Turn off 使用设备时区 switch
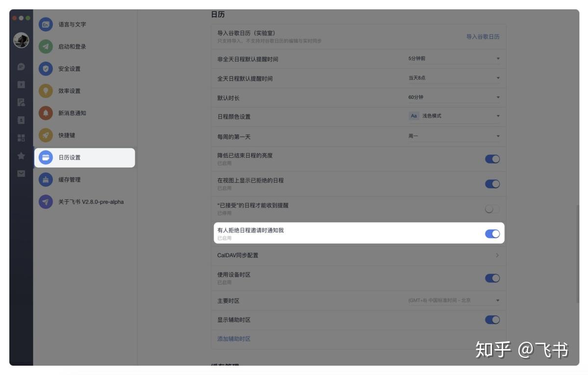Image resolution: width=588 pixels, height=375 pixels. coord(492,278)
